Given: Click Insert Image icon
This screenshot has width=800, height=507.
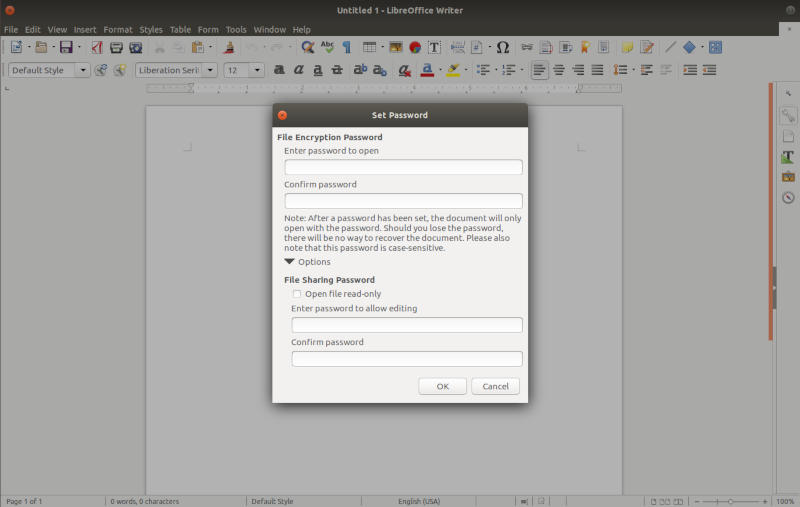Looking at the screenshot, I should 395,47.
